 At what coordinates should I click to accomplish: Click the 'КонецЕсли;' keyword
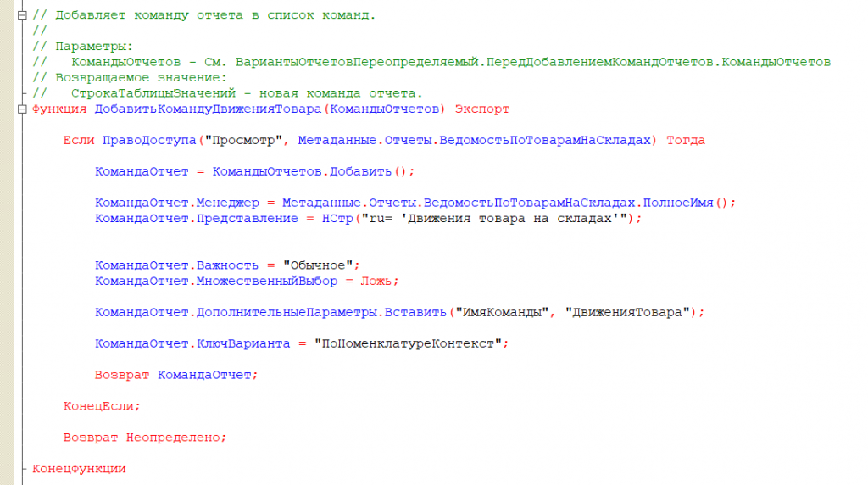(102, 406)
